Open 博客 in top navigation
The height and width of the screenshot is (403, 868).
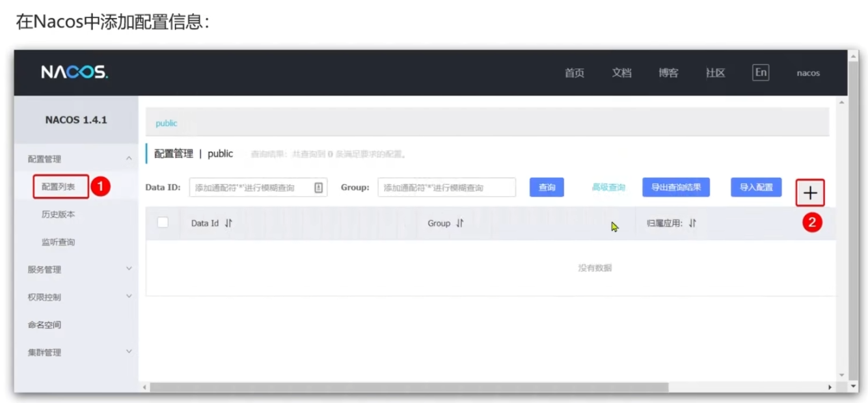pos(668,73)
